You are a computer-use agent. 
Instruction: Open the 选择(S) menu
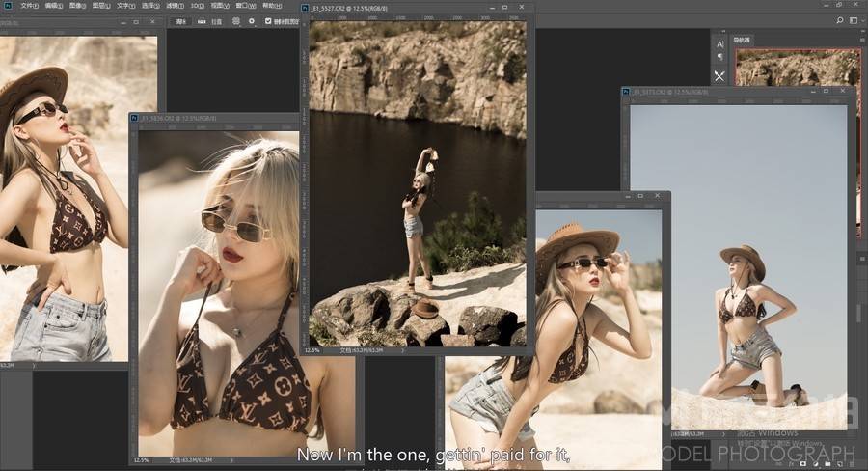tap(150, 6)
